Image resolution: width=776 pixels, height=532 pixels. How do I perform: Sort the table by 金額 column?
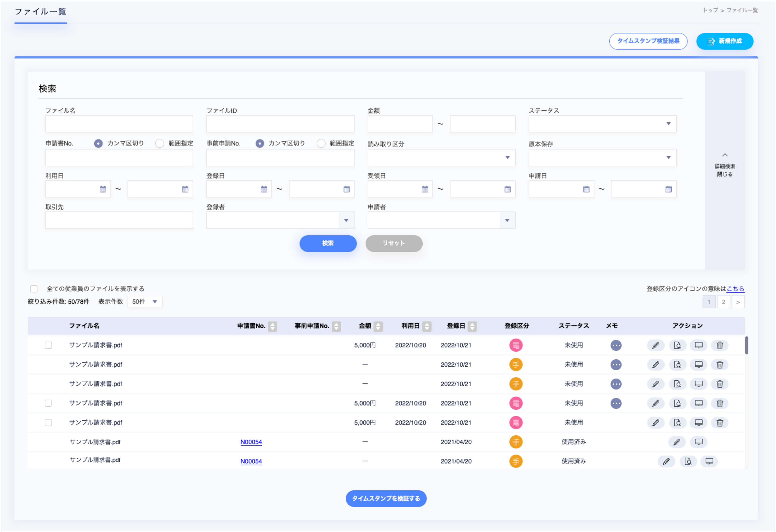coord(378,326)
